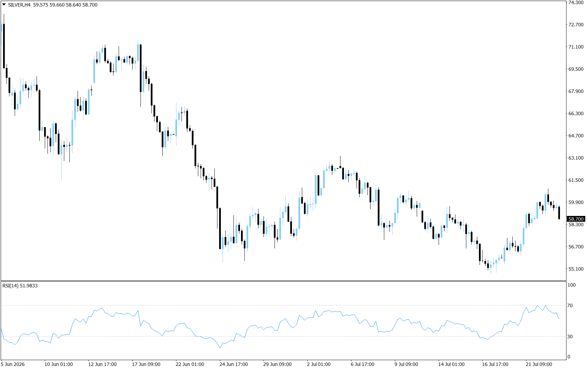Click the SILVER,H4 chart title

19,5
